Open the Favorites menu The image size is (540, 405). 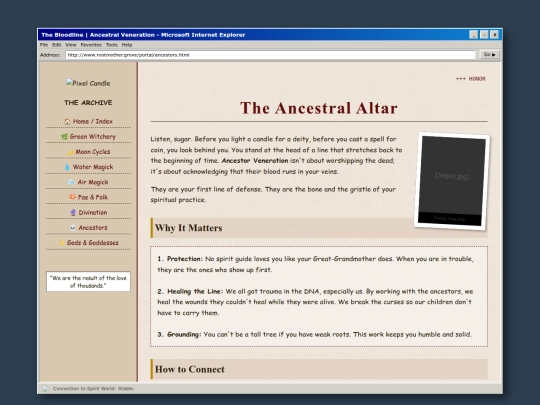coord(91,45)
